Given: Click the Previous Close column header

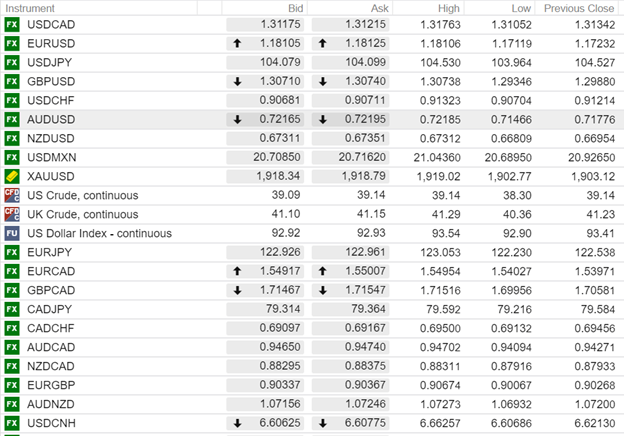Looking at the screenshot, I should coord(578,7).
